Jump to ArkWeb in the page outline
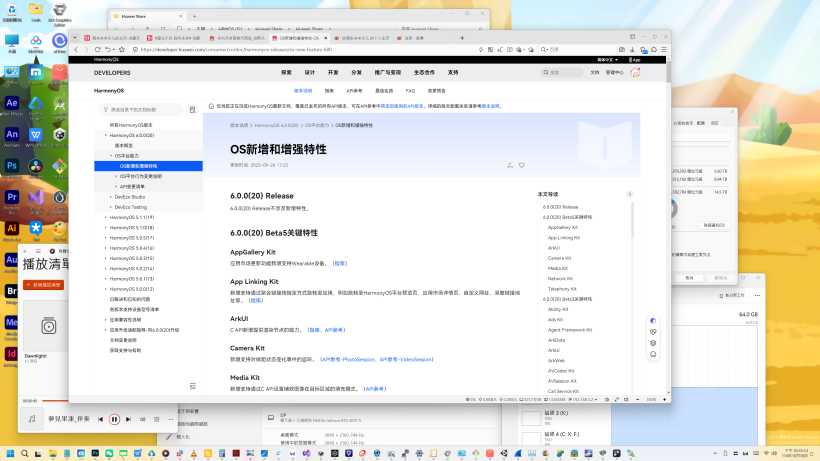 tap(556, 361)
